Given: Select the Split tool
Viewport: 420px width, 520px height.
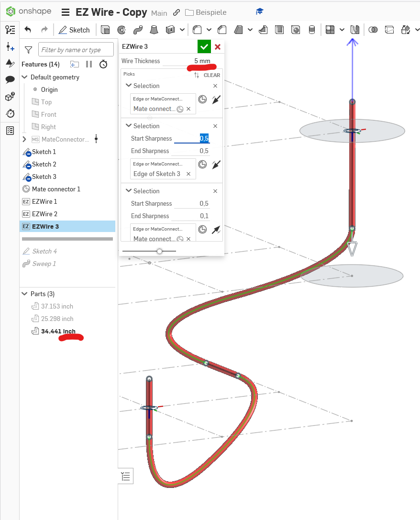Looking at the screenshot, I should [x=389, y=30].
